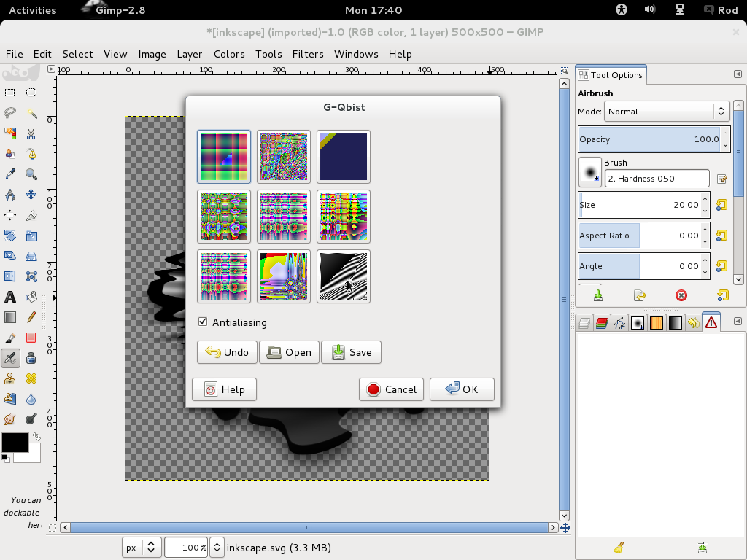The height and width of the screenshot is (560, 747).
Task: Select the Pencil tool
Action: (x=31, y=317)
